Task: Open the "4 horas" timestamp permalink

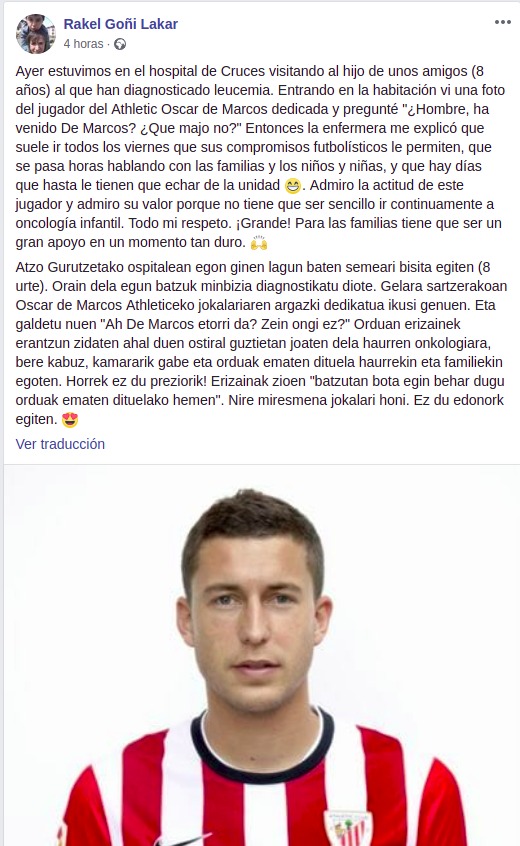Action: [x=83, y=44]
